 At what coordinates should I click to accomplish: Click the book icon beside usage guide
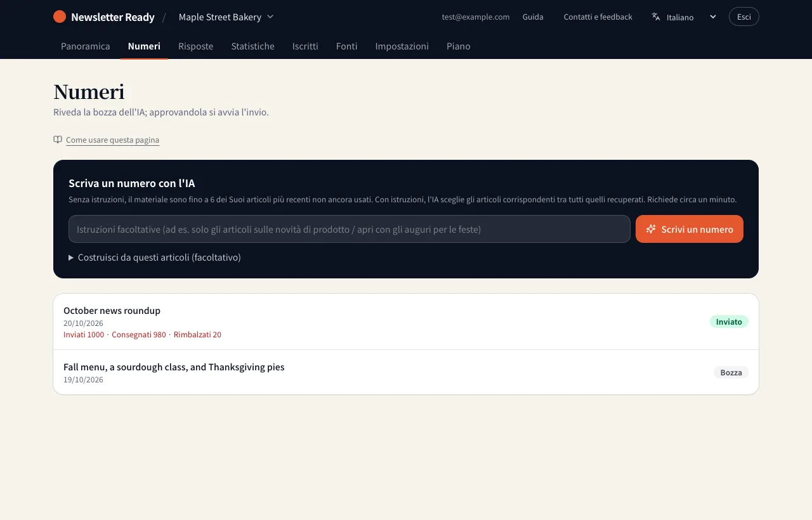click(x=58, y=140)
